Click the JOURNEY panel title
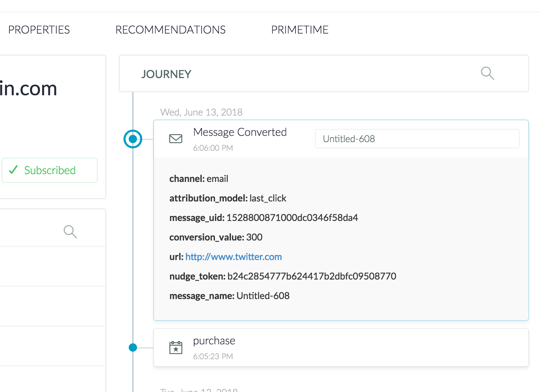The height and width of the screenshot is (392, 540). tap(166, 74)
